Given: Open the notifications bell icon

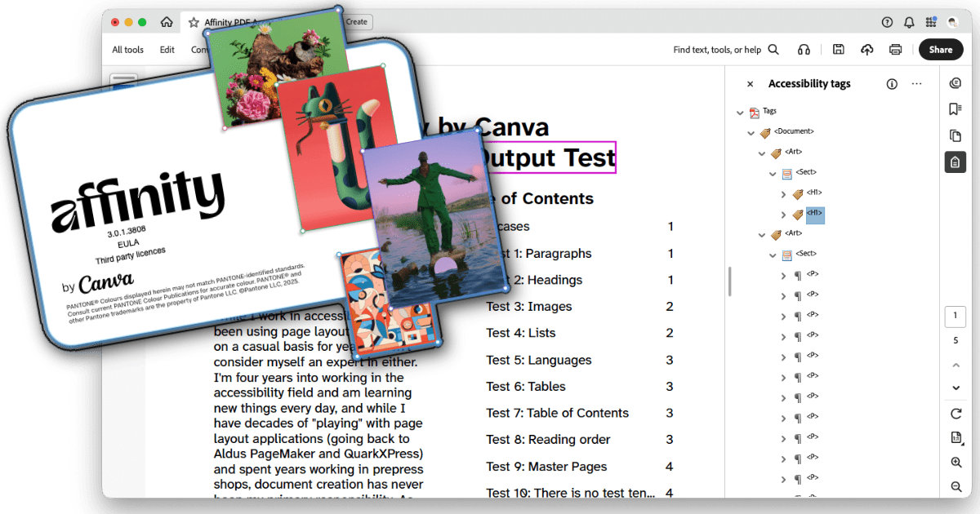Looking at the screenshot, I should 909,22.
